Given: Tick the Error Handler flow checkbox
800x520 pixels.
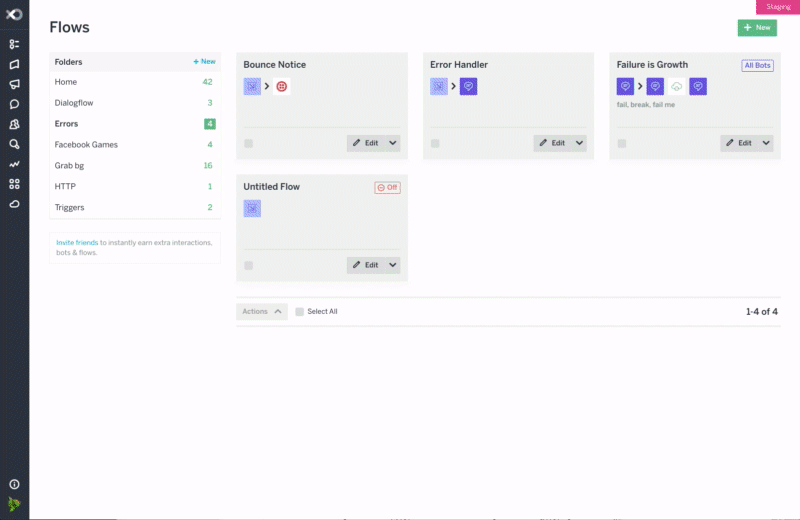Looking at the screenshot, I should click(435, 143).
